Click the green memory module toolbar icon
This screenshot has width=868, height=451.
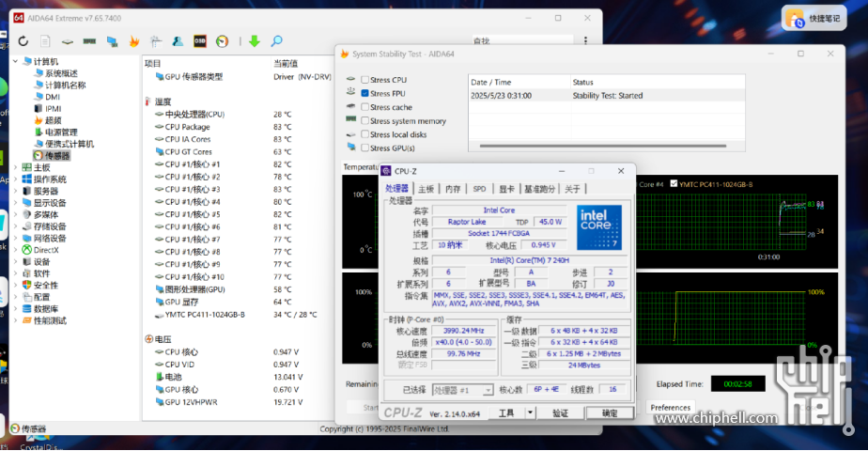click(89, 41)
